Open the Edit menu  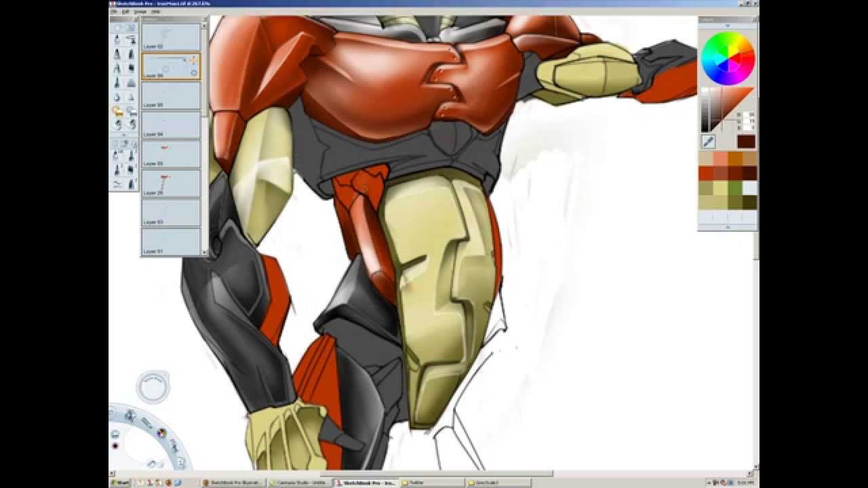(x=125, y=12)
